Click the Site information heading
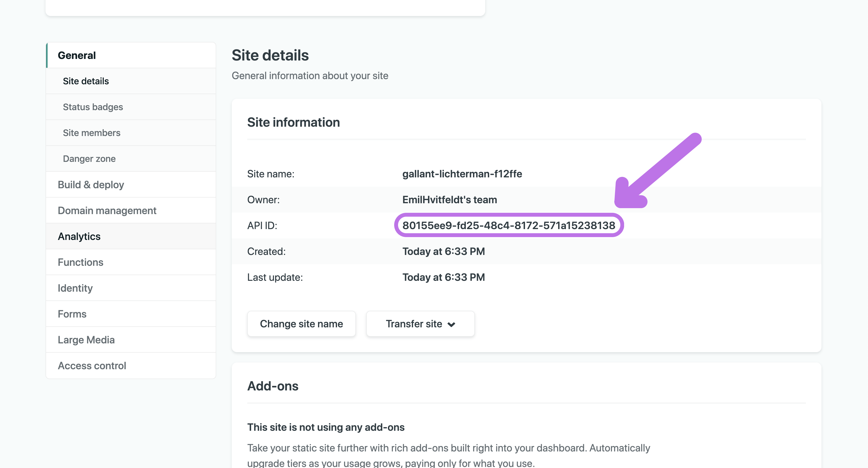Screen dimensions: 868x468 tap(293, 122)
